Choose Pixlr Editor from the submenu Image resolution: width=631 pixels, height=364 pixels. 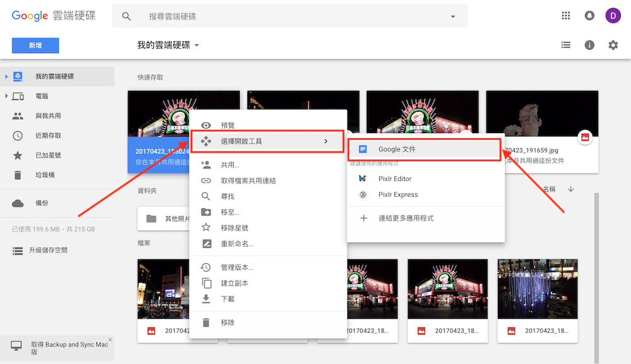(395, 179)
